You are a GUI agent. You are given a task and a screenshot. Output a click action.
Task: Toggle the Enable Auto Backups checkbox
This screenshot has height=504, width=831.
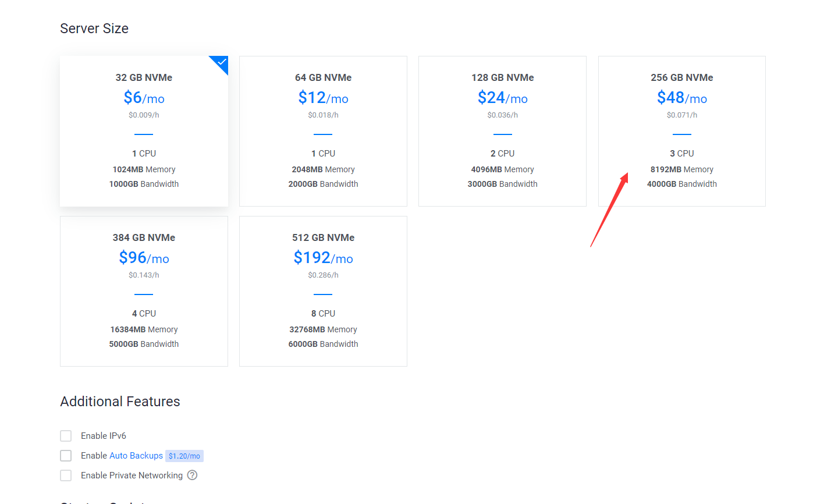pos(66,456)
